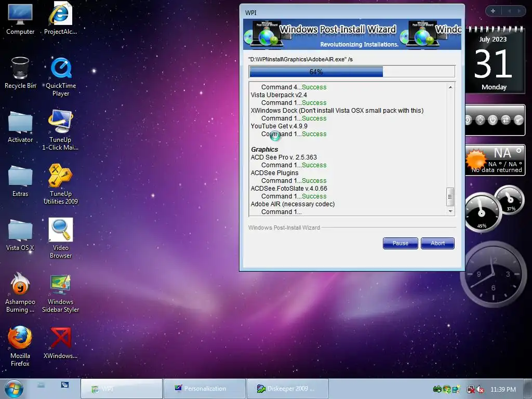Screen dimensions: 532x399
Task: Click the taskbar clock showing 11:39 PM
Action: click(503, 390)
